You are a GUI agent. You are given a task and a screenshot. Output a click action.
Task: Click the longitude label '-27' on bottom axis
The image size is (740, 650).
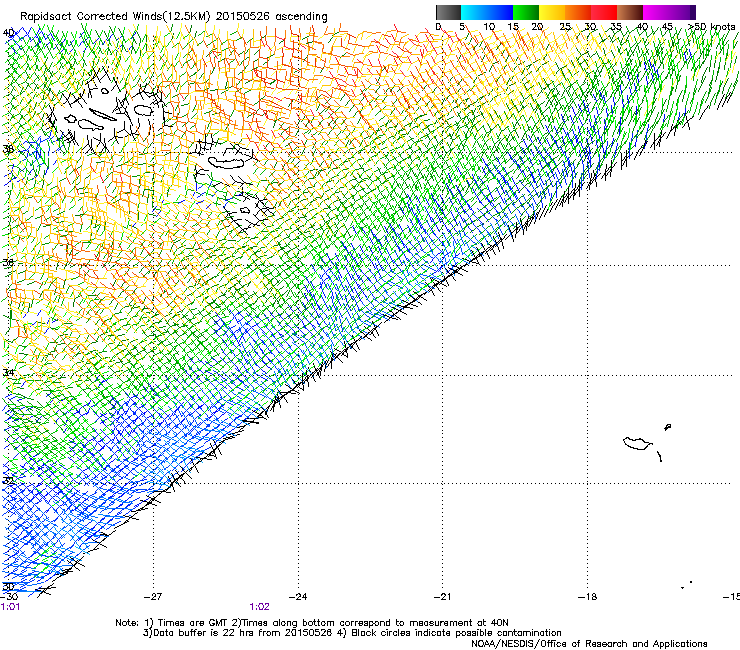pyautogui.click(x=153, y=596)
